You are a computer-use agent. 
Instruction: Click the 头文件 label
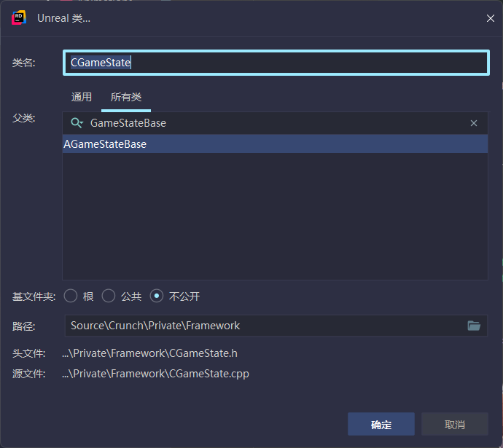(29, 353)
